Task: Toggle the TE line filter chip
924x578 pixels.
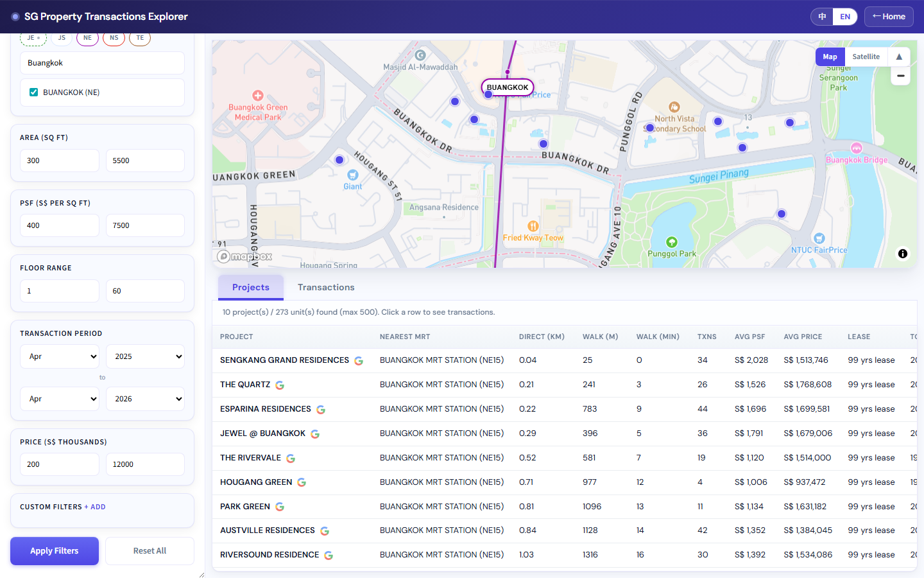Action: [140, 38]
